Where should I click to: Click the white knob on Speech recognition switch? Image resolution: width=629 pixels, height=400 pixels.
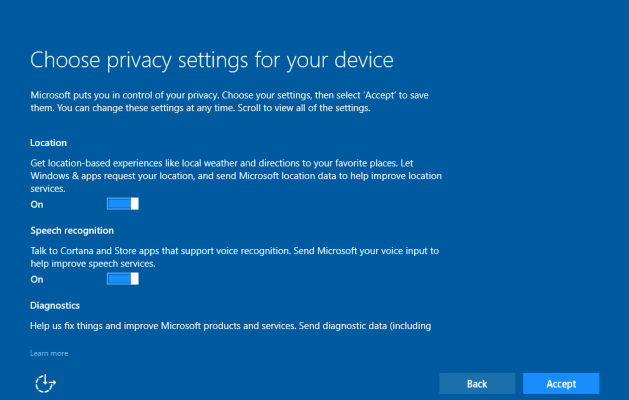[x=135, y=279]
